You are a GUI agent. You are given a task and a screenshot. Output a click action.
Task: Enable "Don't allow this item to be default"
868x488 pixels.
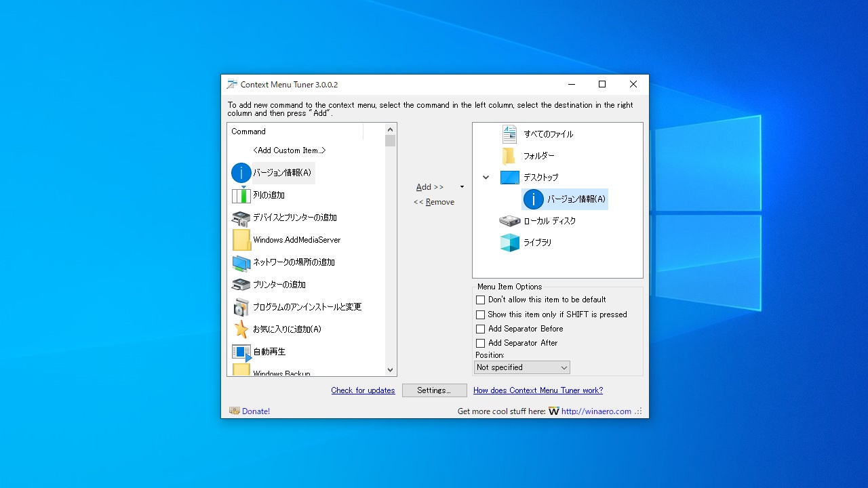(x=480, y=300)
